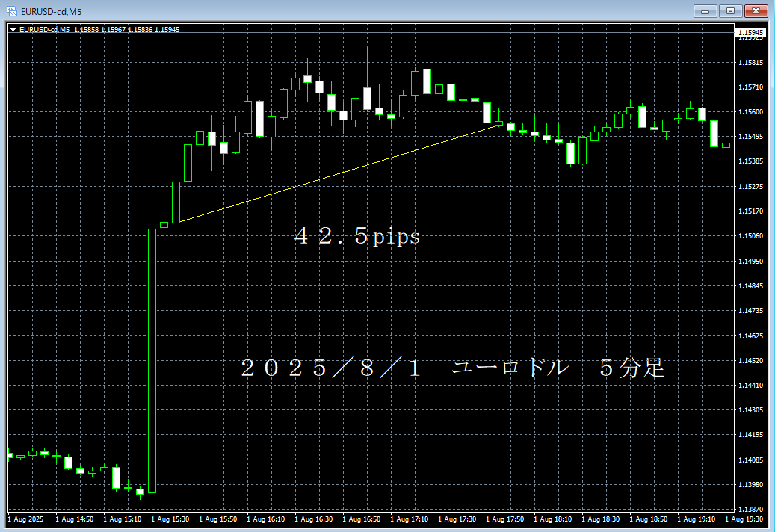The image size is (775, 532).
Task: Click time axis label 1 Aug 19:10
Action: [x=697, y=519]
